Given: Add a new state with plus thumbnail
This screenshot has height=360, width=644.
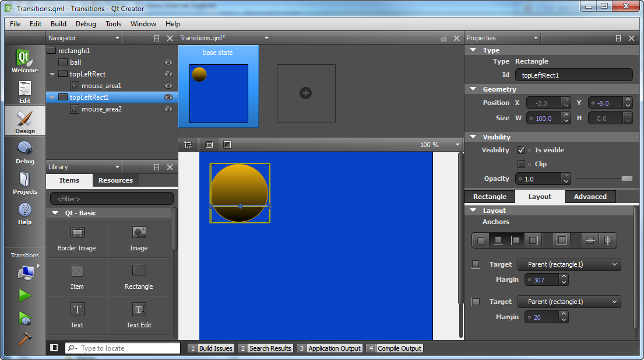Looking at the screenshot, I should 305,93.
